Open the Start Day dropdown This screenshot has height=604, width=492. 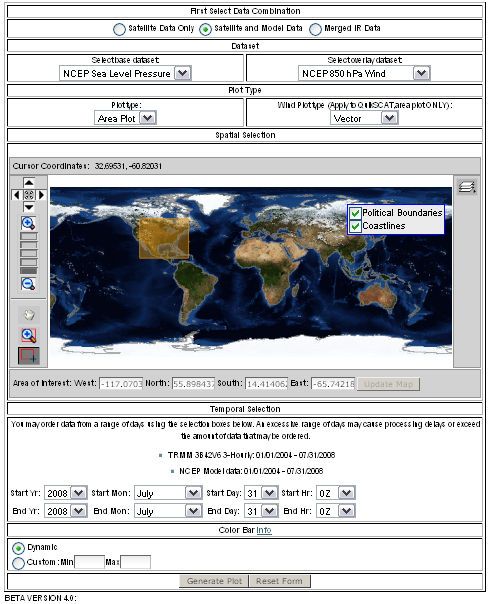pyautogui.click(x=262, y=493)
